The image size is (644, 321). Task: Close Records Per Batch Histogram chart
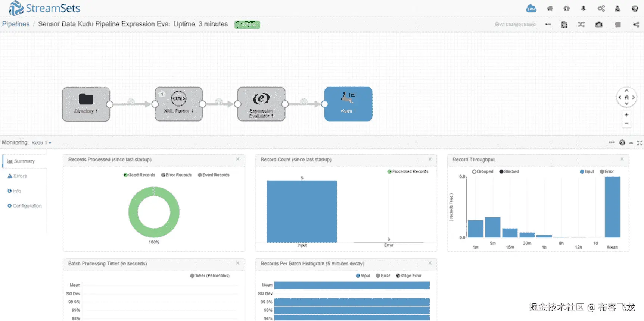point(430,263)
